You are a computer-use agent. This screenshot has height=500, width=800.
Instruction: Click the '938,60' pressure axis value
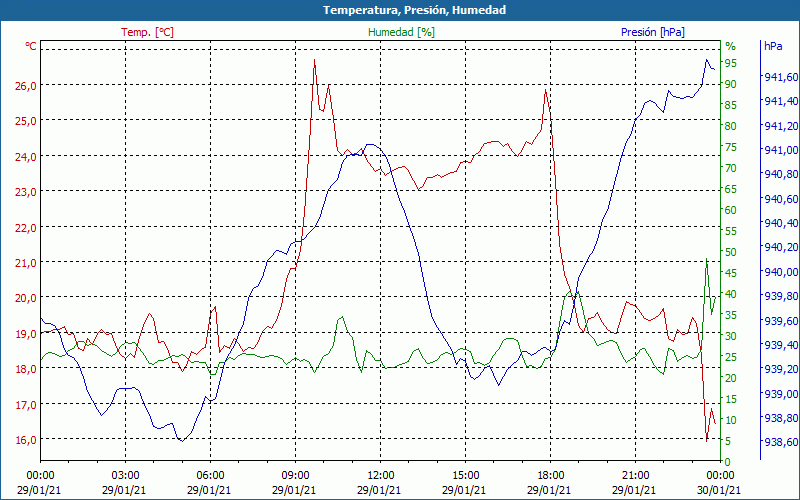pos(781,442)
